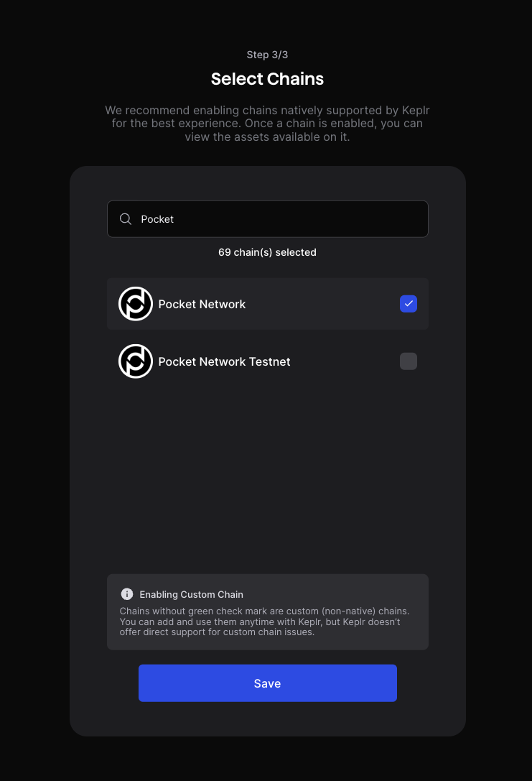532x781 pixels.
Task: Enable the Pocket Network Testnet checkbox
Action: [x=409, y=361]
